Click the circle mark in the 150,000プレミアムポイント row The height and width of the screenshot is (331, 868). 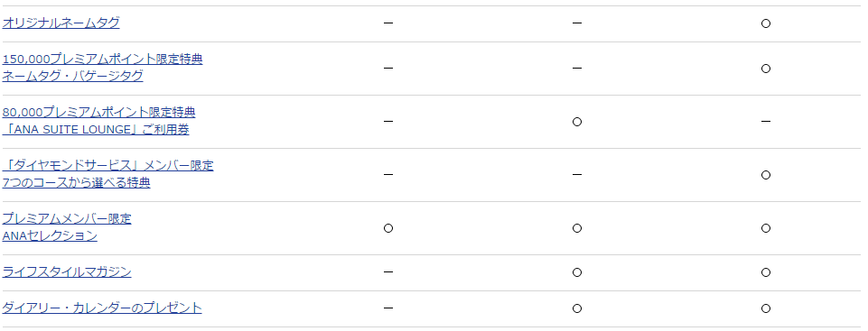tap(766, 69)
